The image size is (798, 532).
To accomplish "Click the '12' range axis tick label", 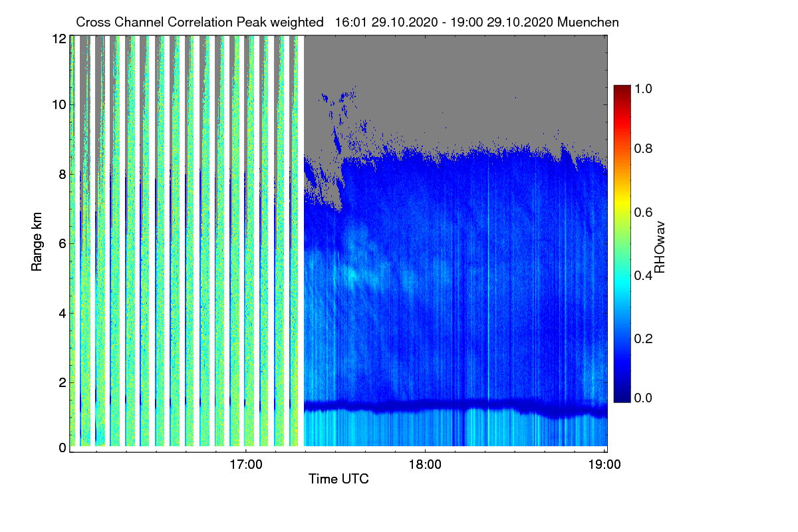I will tap(59, 39).
